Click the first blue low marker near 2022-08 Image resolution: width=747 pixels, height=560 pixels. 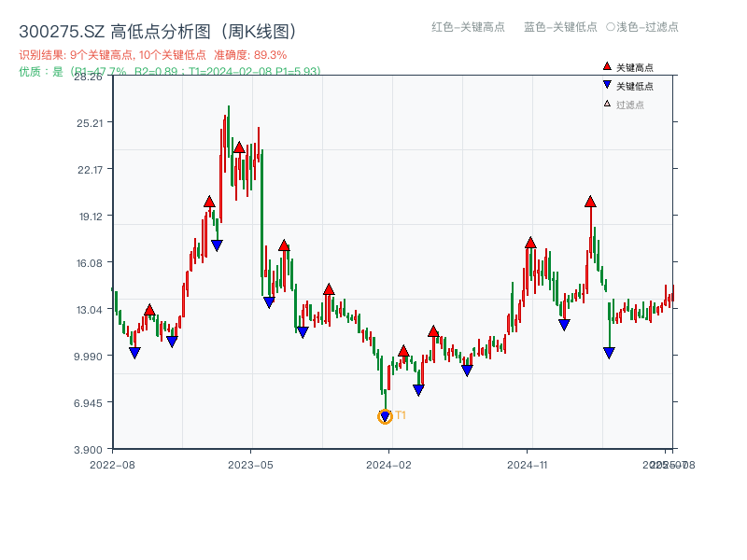pyautogui.click(x=134, y=353)
